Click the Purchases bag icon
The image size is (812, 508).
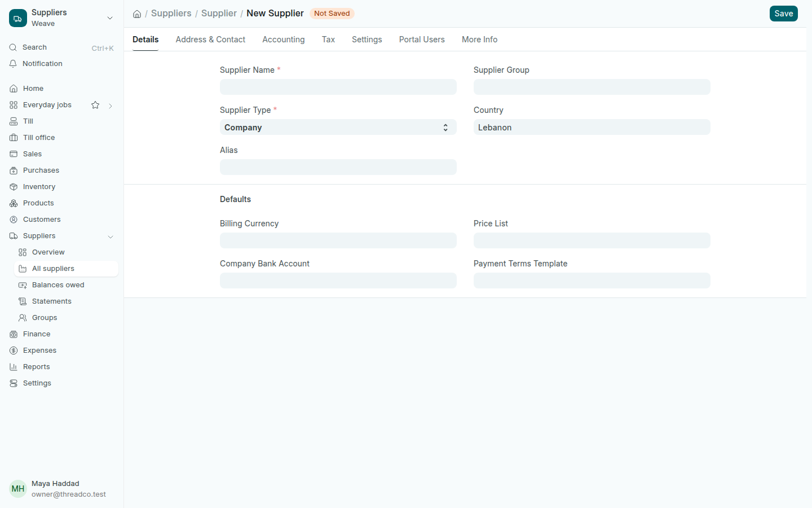point(14,170)
